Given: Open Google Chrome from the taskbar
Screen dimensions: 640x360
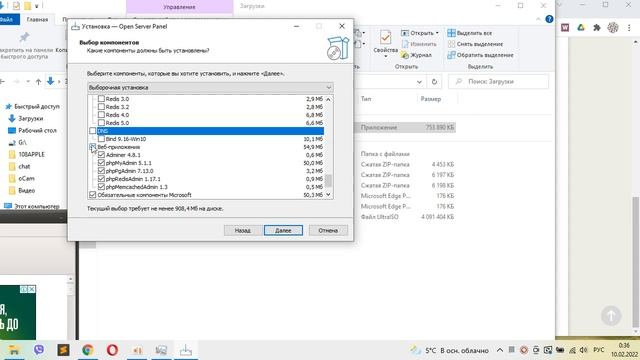Looking at the screenshot, I should point(88,350).
